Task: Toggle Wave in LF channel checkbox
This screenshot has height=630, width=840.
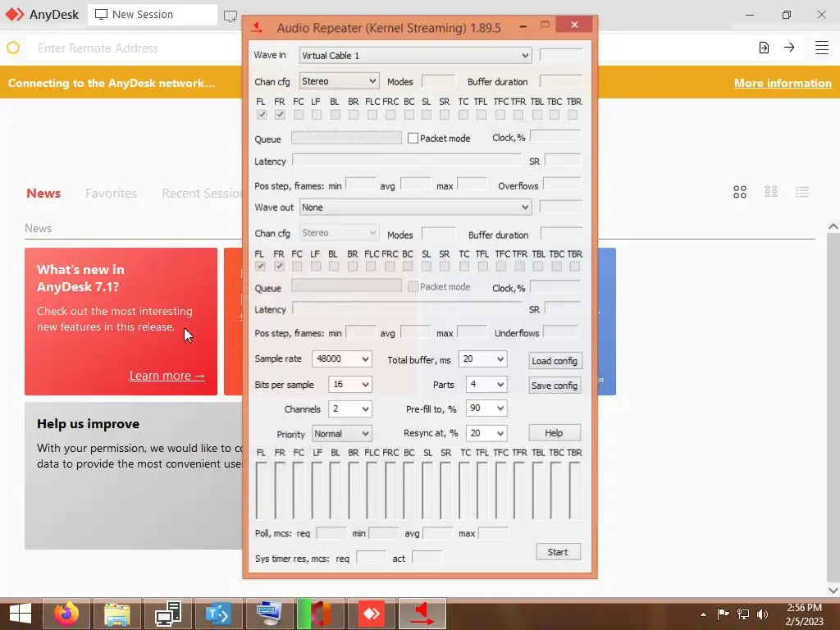Action: (317, 114)
